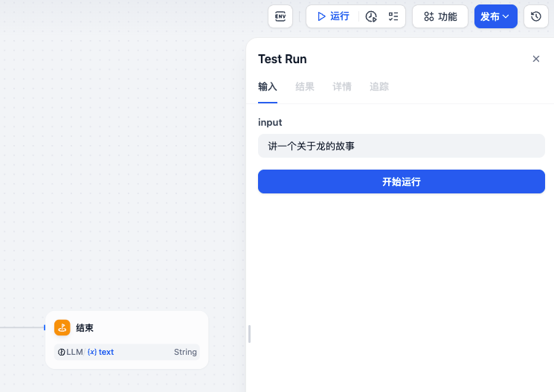554x392 pixels.
Task: Expand the 发布 publish dropdown
Action: 496,16
